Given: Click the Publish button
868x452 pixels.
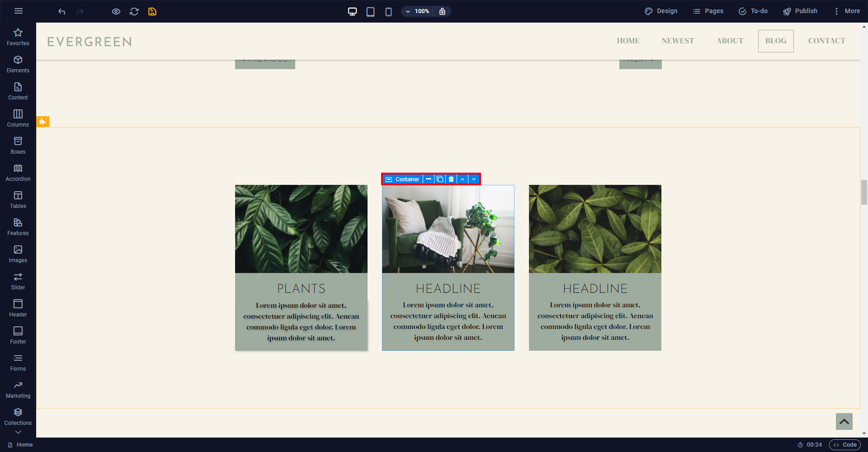Looking at the screenshot, I should [x=800, y=11].
